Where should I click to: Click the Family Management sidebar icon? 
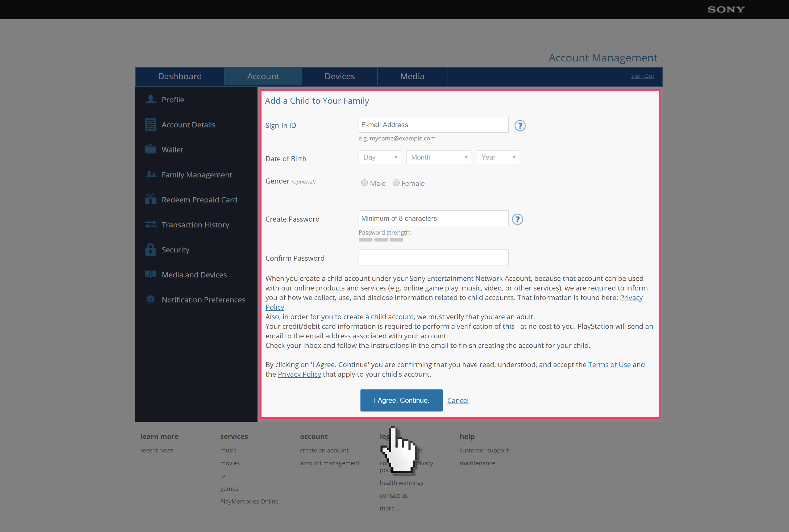pos(151,174)
